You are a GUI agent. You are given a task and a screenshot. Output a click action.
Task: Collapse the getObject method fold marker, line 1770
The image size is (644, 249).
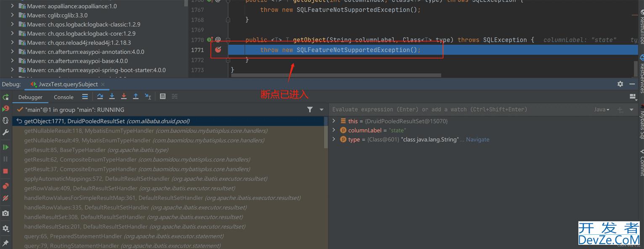point(228,40)
